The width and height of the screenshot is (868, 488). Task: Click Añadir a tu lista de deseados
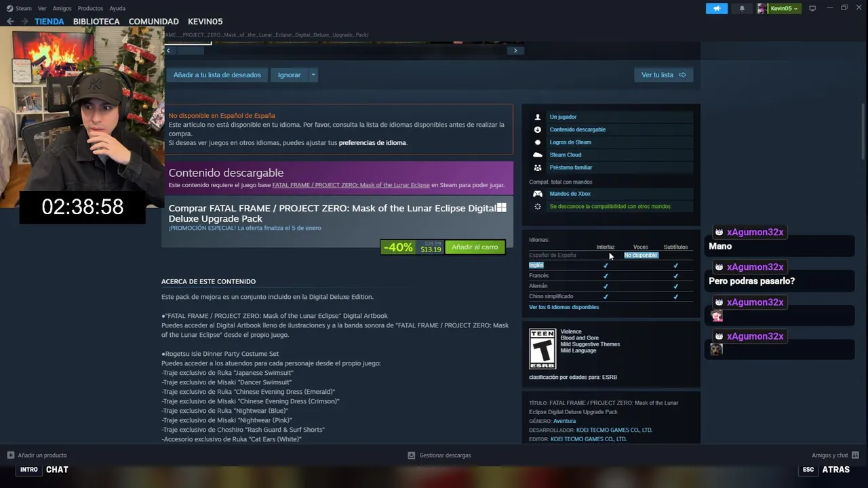tap(217, 75)
